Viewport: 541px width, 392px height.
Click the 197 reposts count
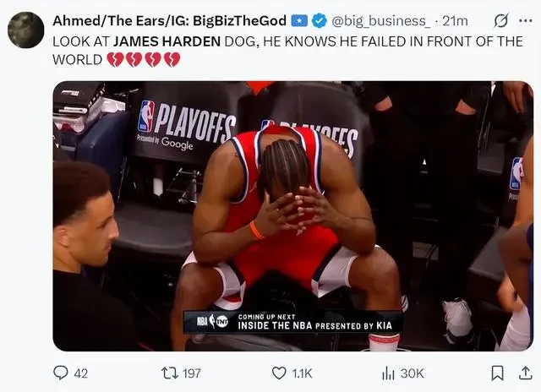tap(192, 373)
